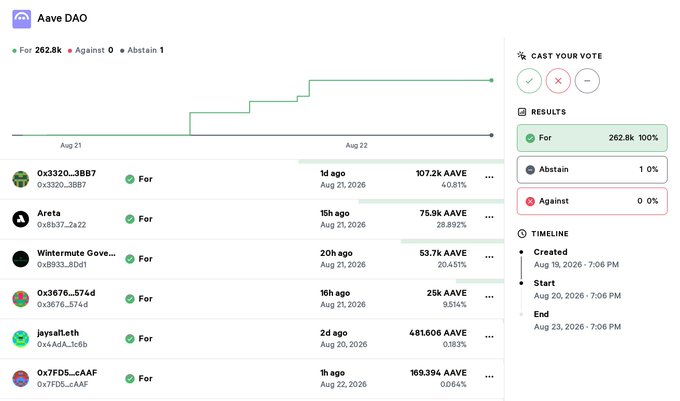680x401 pixels.
Task: Click For status icon in Areta row
Action: (x=130, y=219)
